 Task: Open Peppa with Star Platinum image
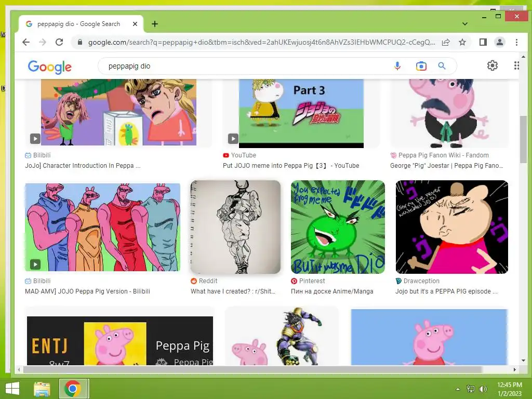point(282,336)
